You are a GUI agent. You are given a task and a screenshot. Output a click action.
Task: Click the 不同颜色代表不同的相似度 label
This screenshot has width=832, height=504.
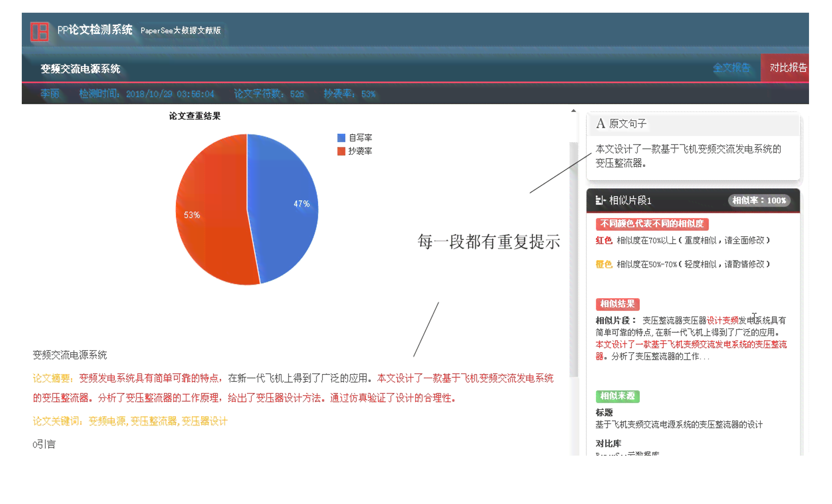[652, 224]
